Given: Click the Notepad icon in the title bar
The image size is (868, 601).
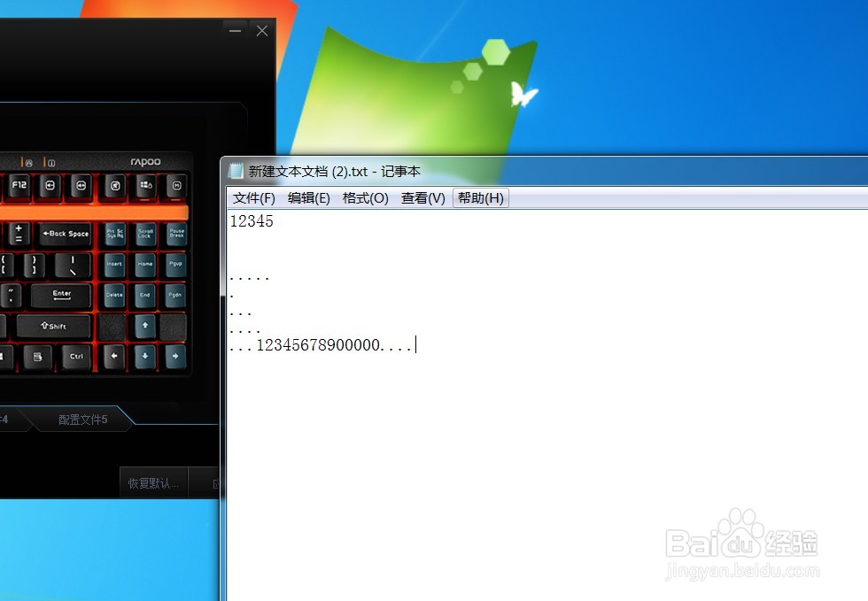Looking at the screenshot, I should [236, 171].
